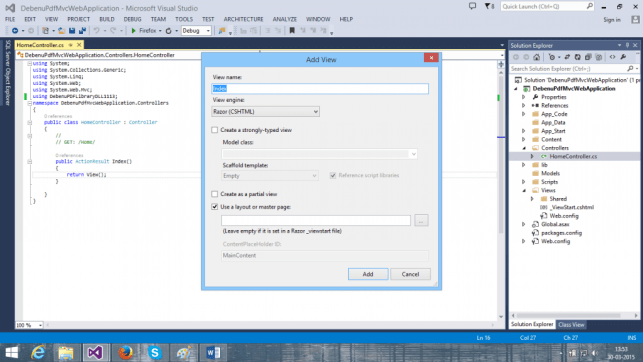Open the View engine Razor dropdown

(x=265, y=112)
